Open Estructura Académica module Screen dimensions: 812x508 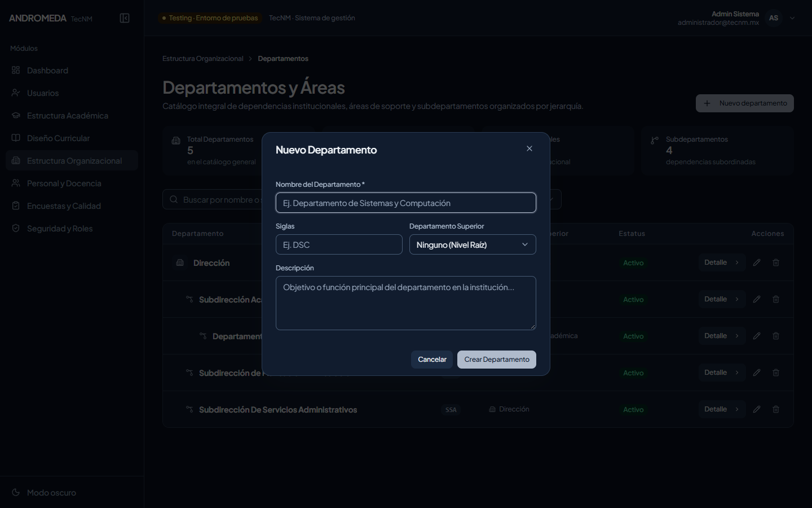point(72,116)
